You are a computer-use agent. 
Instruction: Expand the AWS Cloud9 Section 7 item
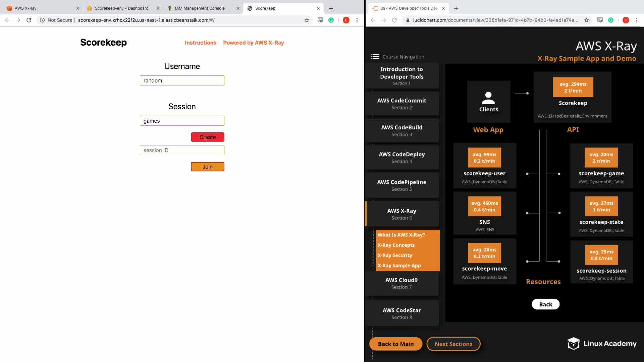tap(401, 283)
